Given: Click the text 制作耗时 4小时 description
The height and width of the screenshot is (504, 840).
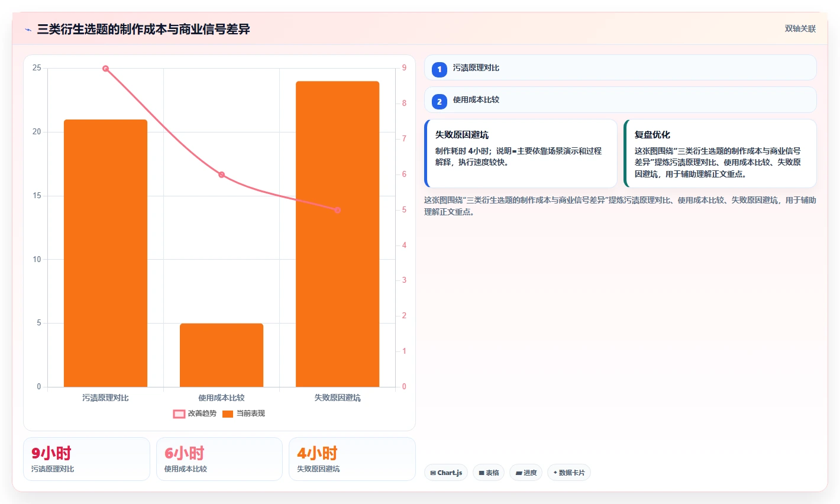Looking at the screenshot, I should (518, 157).
